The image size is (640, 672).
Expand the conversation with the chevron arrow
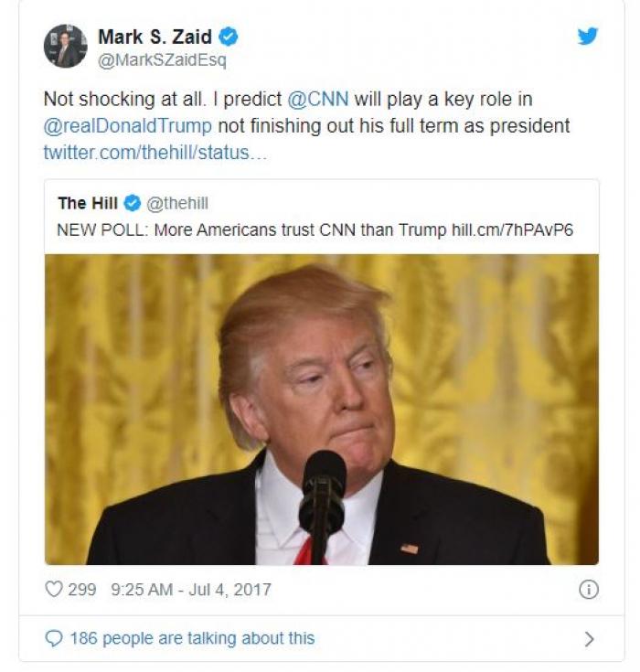[590, 639]
